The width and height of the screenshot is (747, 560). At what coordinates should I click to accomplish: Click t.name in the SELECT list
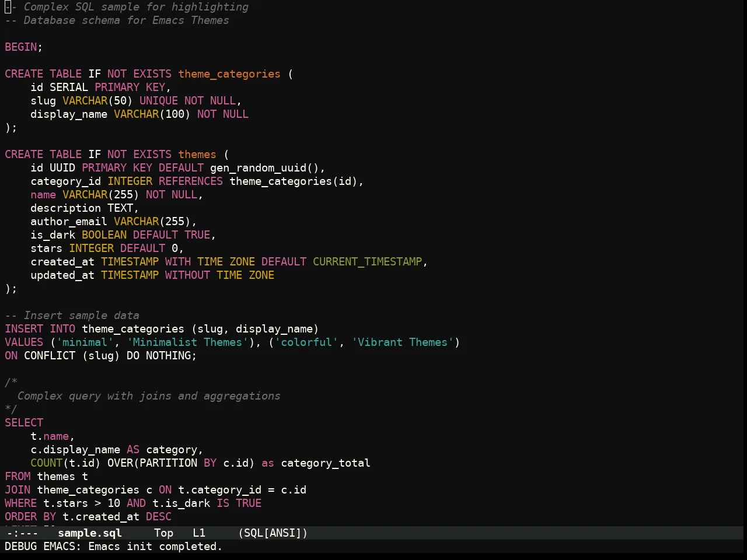(50, 436)
